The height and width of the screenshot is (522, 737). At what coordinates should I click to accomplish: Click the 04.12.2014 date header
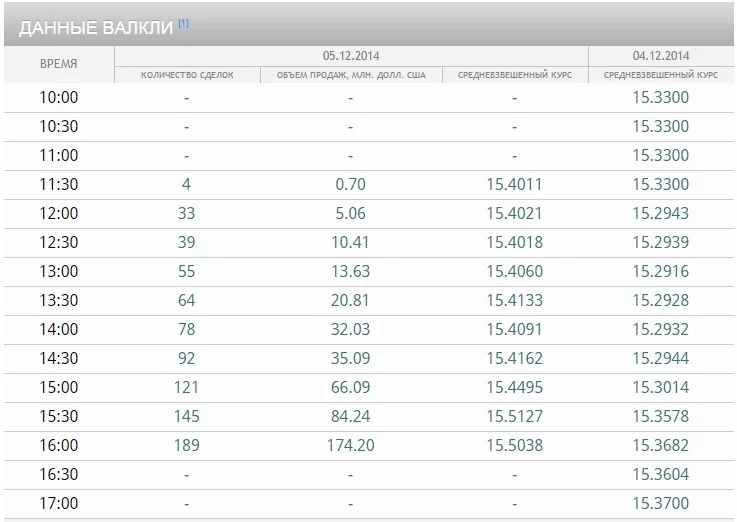click(x=661, y=56)
